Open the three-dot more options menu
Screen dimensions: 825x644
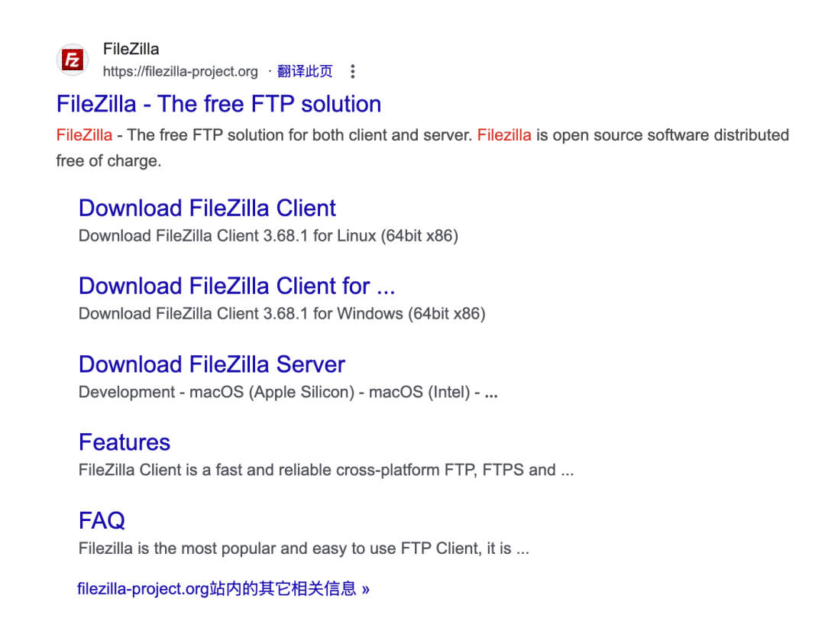click(x=352, y=72)
